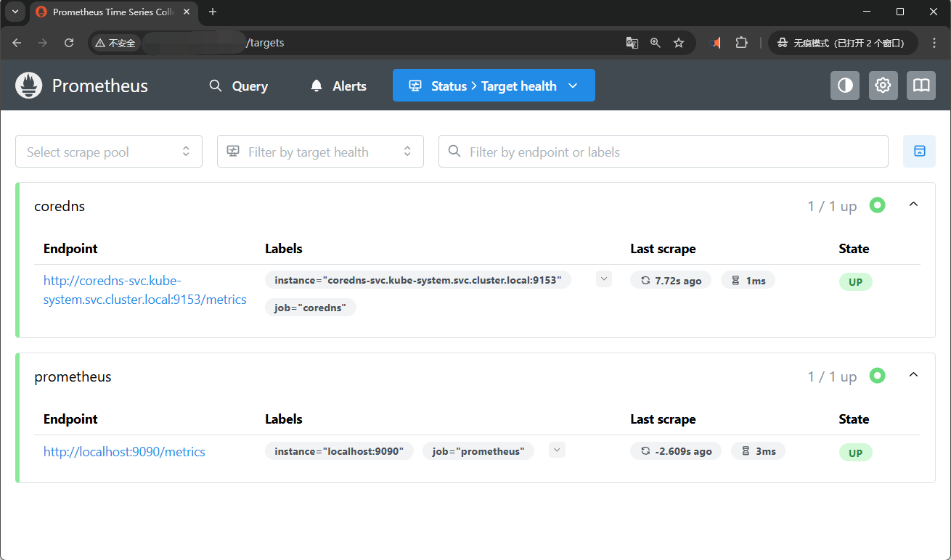Expand discovered labels for coredns target
This screenshot has width=951, height=560.
(x=604, y=279)
